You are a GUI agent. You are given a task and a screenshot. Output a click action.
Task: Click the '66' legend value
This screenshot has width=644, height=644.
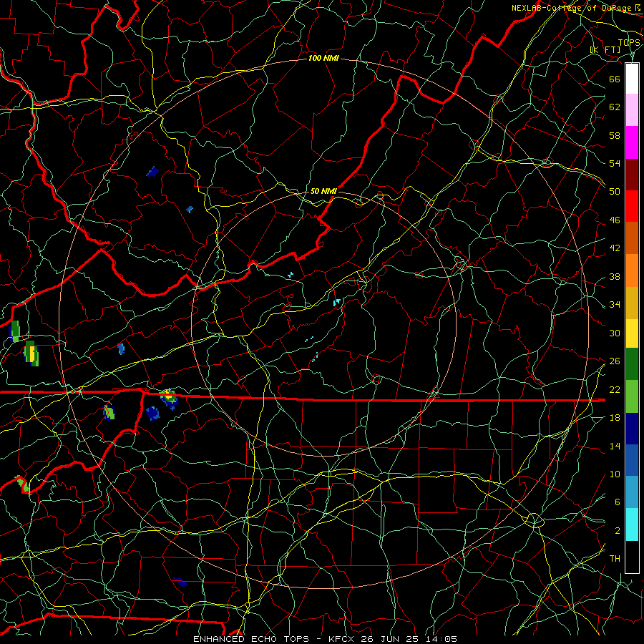click(x=615, y=79)
